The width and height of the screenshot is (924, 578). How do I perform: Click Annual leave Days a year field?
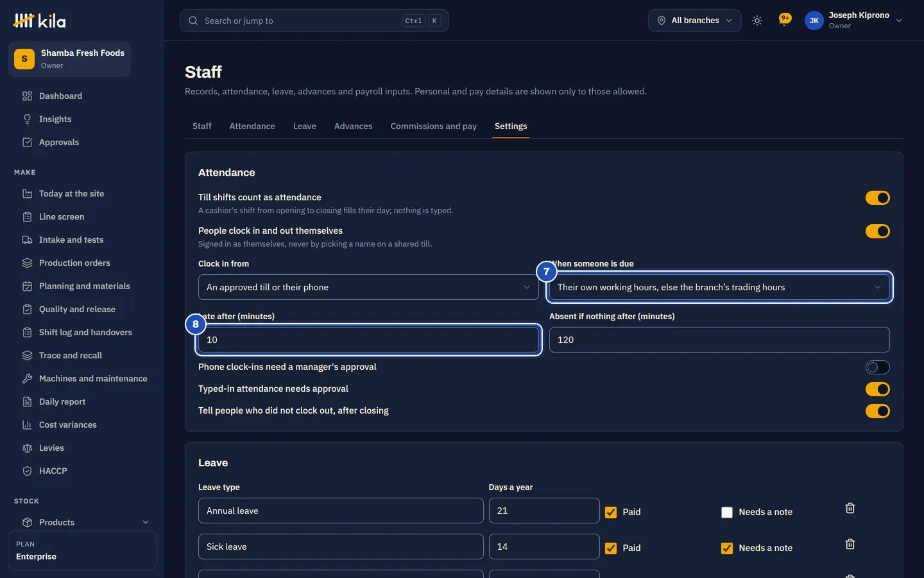pyautogui.click(x=544, y=511)
